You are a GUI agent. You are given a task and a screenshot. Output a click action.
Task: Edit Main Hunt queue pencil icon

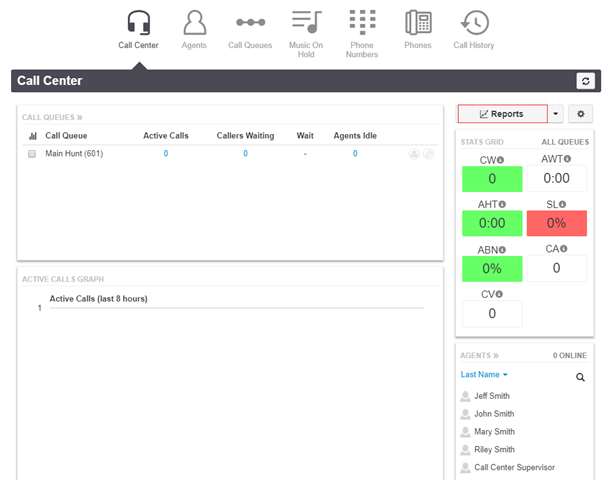(x=428, y=154)
